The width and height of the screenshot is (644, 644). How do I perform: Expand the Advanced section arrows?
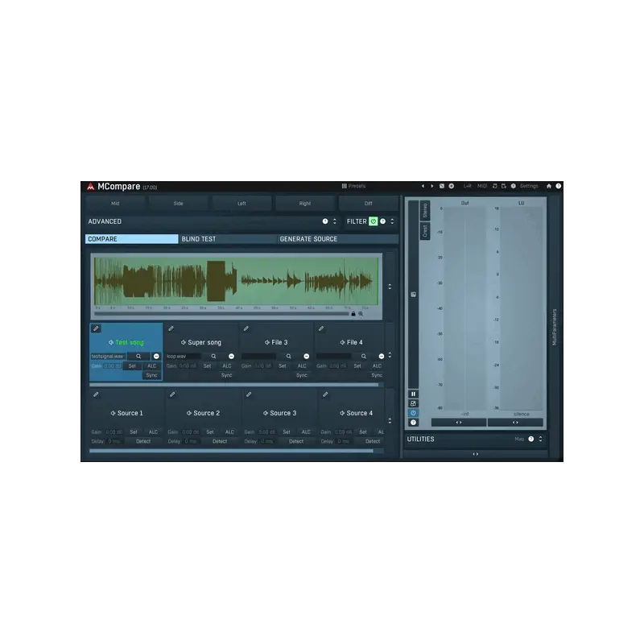point(335,221)
